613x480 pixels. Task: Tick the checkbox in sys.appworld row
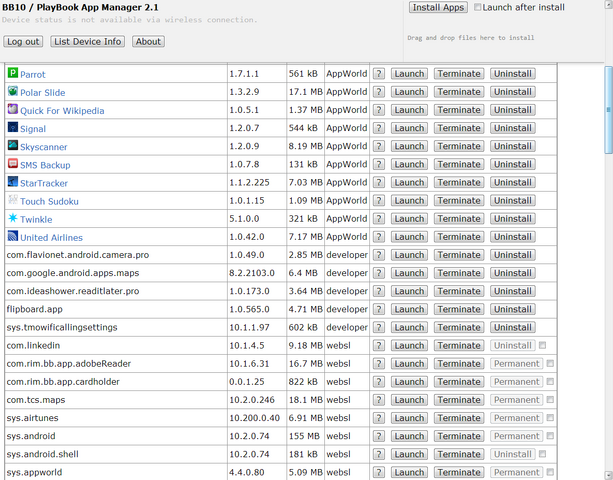click(550, 472)
